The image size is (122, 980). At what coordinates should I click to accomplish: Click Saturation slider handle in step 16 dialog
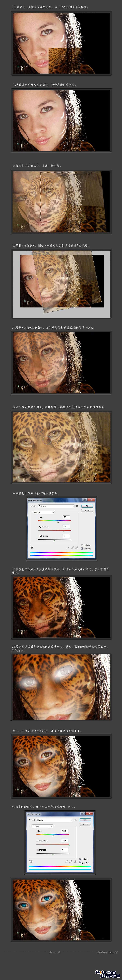64,532
